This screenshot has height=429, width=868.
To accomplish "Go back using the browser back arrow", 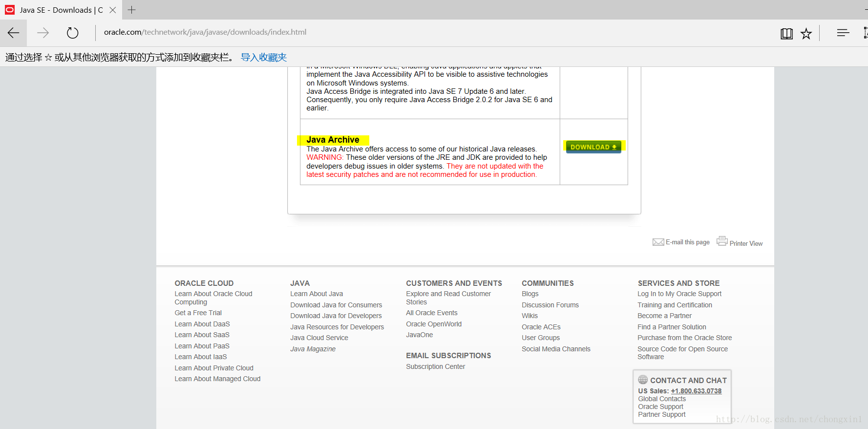I will point(14,33).
